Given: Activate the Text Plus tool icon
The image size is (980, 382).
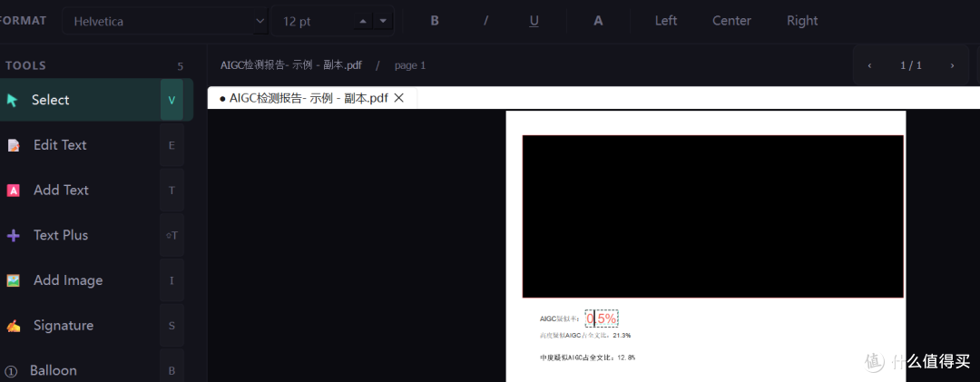Looking at the screenshot, I should pyautogui.click(x=13, y=236).
